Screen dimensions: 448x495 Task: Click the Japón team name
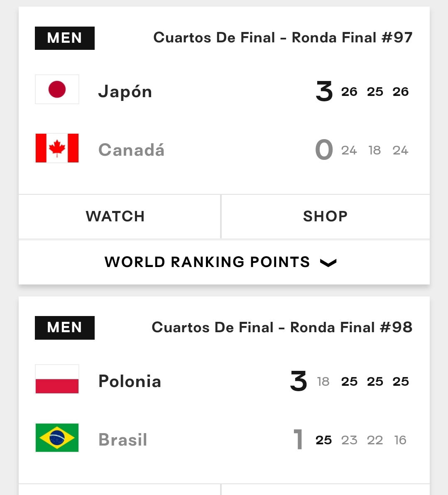pyautogui.click(x=125, y=92)
